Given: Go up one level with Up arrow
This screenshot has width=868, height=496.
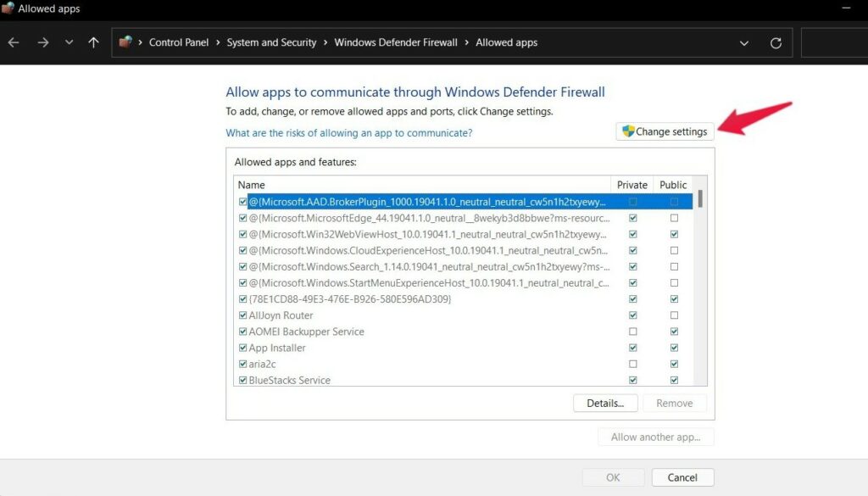Looking at the screenshot, I should pyautogui.click(x=93, y=42).
